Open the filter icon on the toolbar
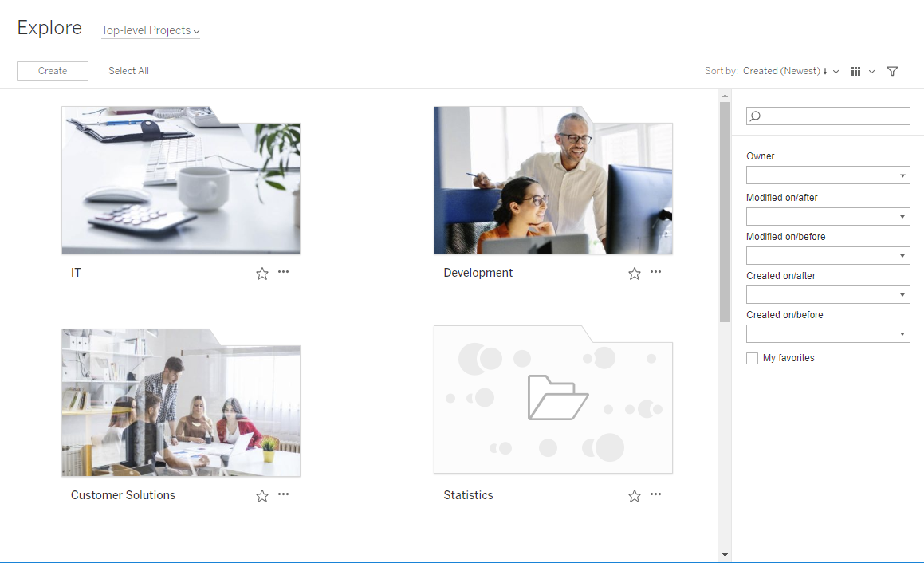 point(892,71)
